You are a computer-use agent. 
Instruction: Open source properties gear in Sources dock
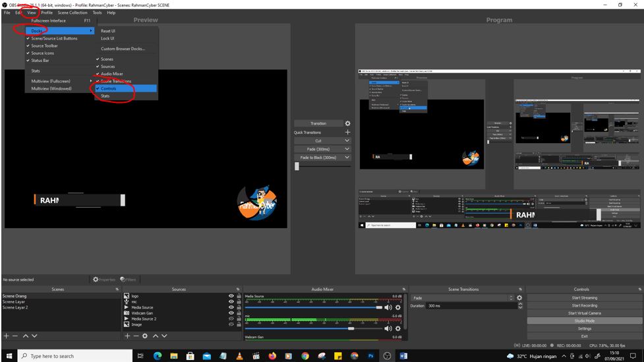pos(145,336)
